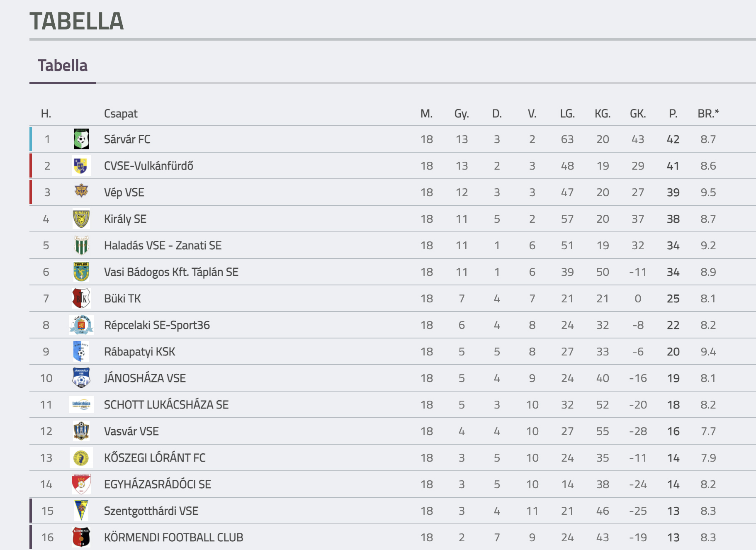The image size is (756, 550).
Task: Click the SCHOTT LUKÁCSHÁZA SE logo
Action: tap(81, 404)
